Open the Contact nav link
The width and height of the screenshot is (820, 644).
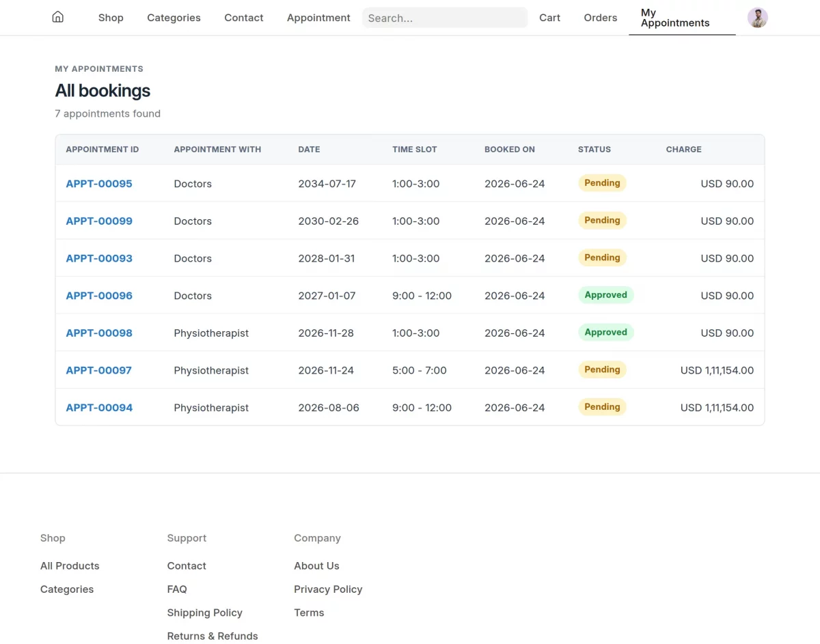[x=243, y=18]
